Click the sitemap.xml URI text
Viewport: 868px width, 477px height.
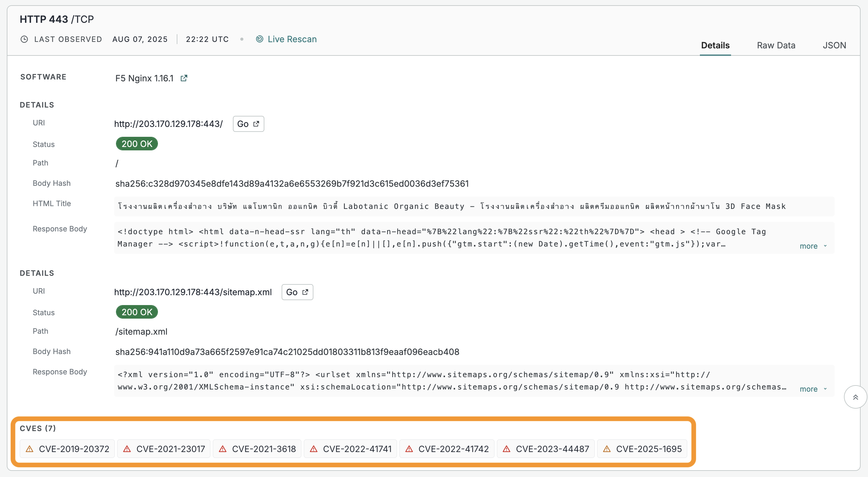[x=193, y=292]
